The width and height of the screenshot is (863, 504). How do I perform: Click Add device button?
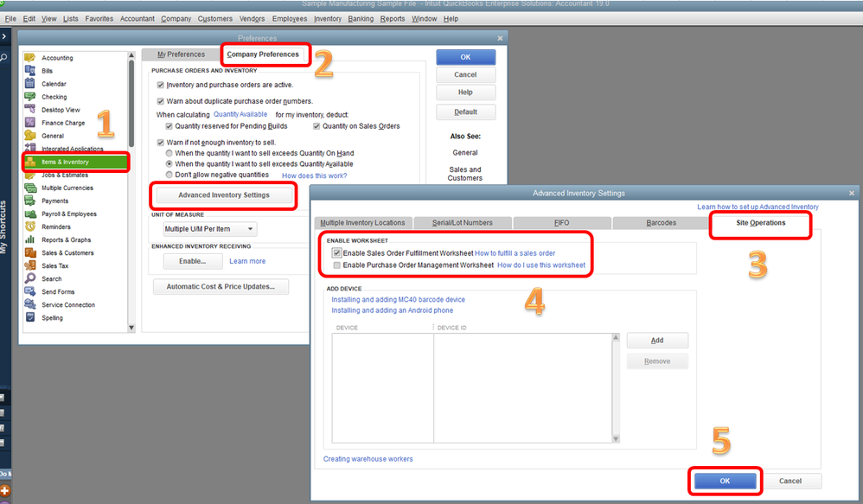coord(657,341)
